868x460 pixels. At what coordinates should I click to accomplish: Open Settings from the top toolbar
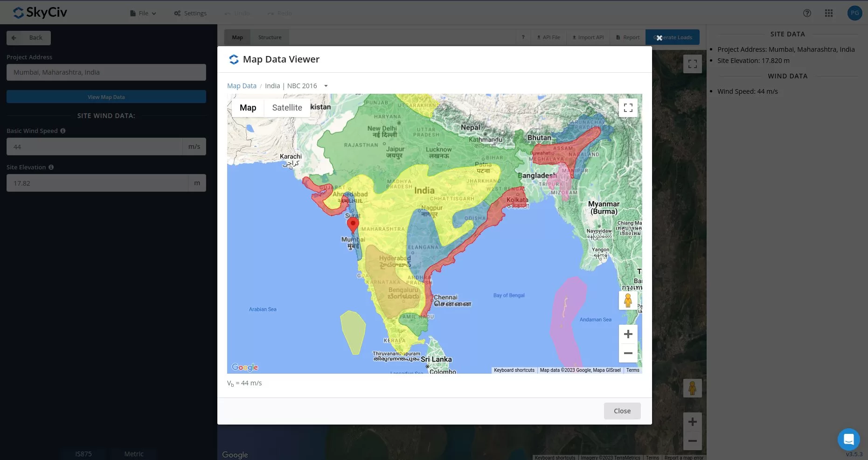tap(190, 13)
